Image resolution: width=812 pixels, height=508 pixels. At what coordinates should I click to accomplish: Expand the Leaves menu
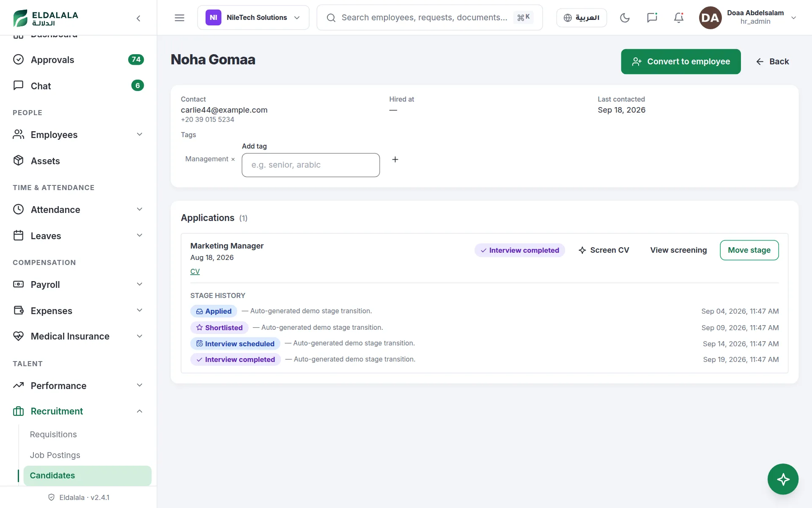[x=78, y=236]
